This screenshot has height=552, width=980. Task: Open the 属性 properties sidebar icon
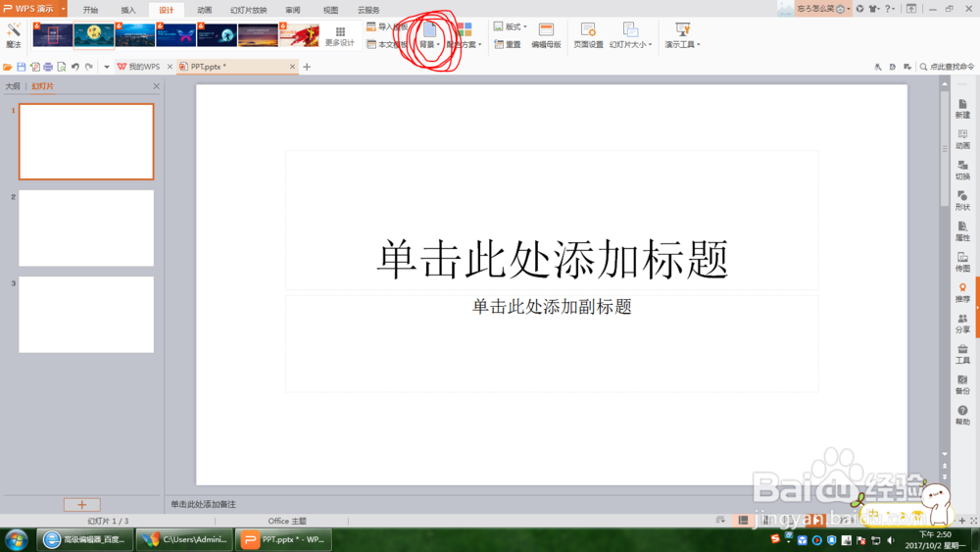point(962,231)
